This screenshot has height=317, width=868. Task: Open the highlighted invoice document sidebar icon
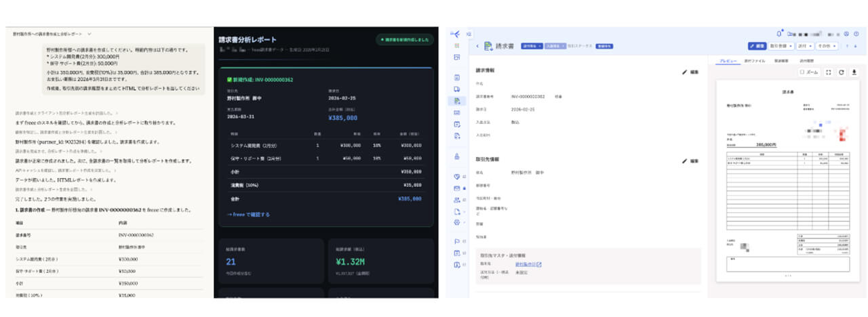[457, 100]
